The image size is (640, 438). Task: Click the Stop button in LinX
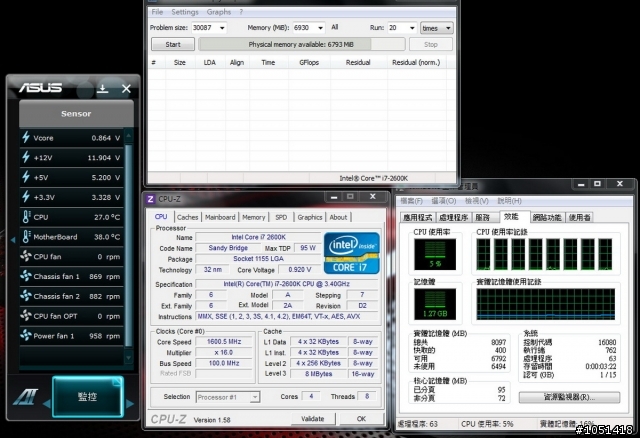(x=431, y=44)
